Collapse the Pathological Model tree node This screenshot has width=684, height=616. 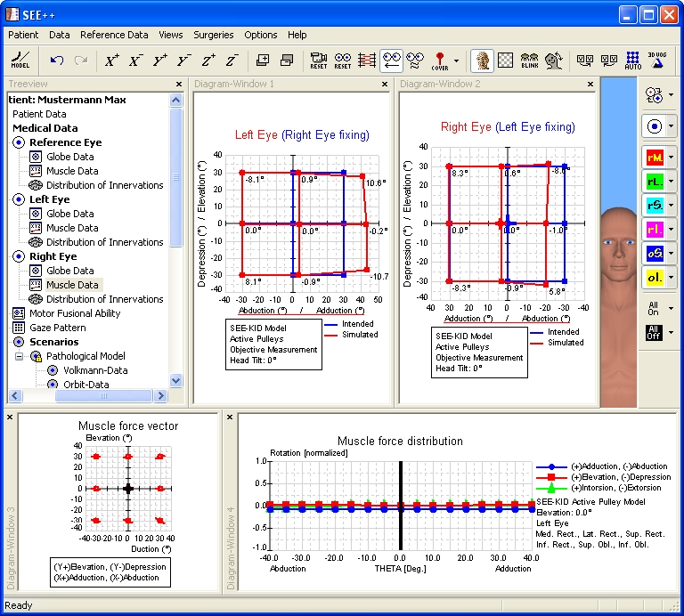pos(20,356)
